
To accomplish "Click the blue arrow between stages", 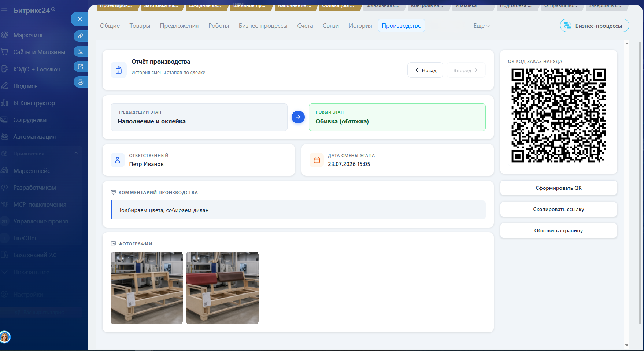I will click(x=298, y=117).
